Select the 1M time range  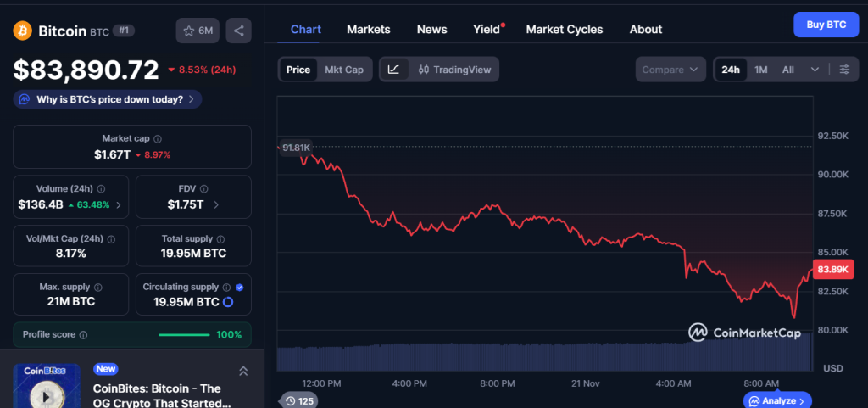pyautogui.click(x=761, y=70)
